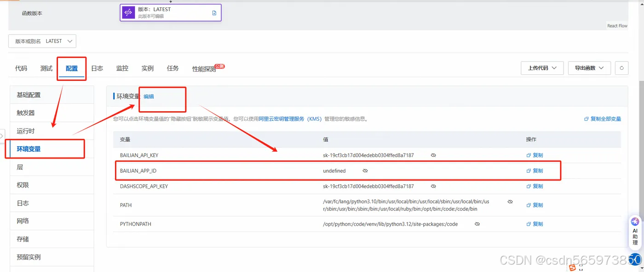Switch to the 配置 tab
This screenshot has width=644, height=272.
coord(72,68)
